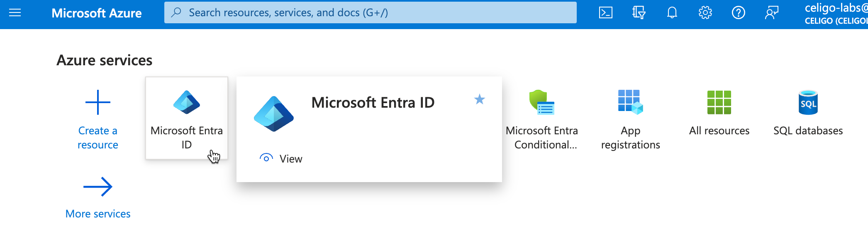This screenshot has width=868, height=227.
Task: Open the hamburger portal menu
Action: coord(15,13)
